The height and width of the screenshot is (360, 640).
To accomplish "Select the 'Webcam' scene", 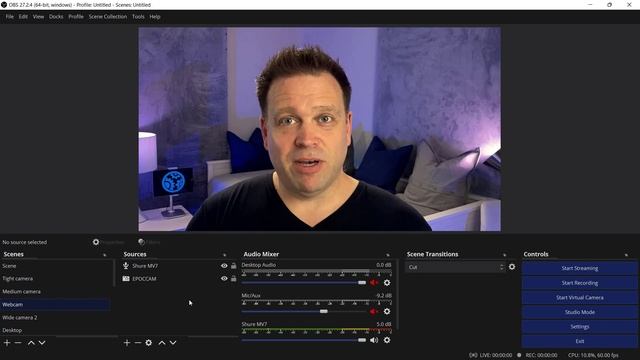I will pos(55,304).
